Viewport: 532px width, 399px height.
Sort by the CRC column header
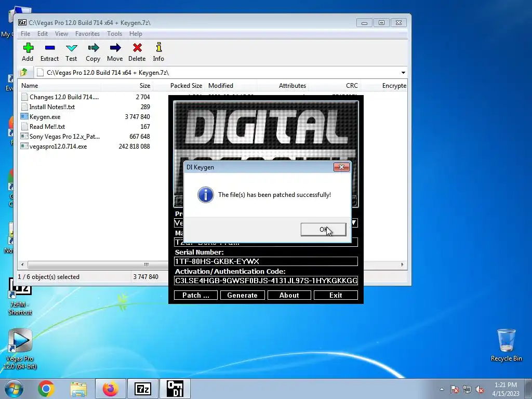click(334, 86)
